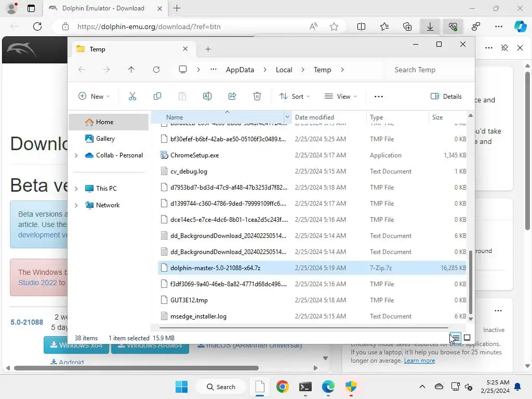Select dolphin-master-5.0-21088-x64.7z file

pos(312,268)
